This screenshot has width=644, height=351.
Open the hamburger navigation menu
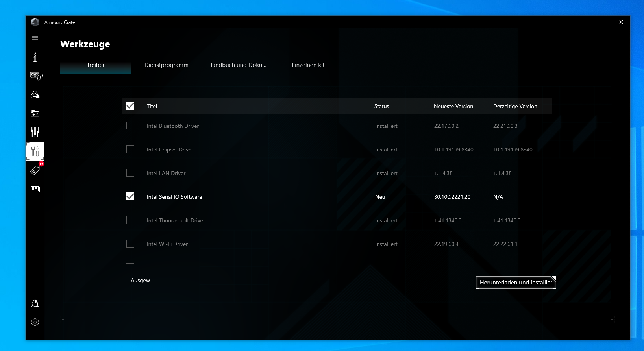pyautogui.click(x=35, y=38)
